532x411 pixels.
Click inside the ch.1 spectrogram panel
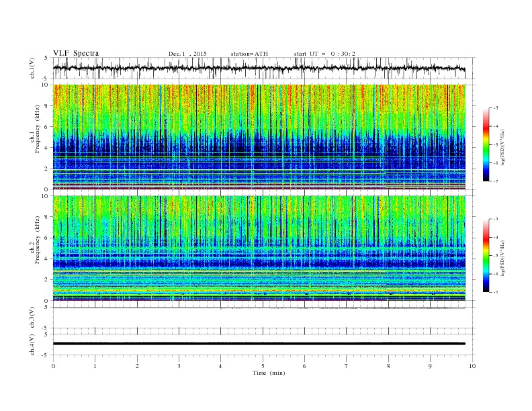coord(259,137)
